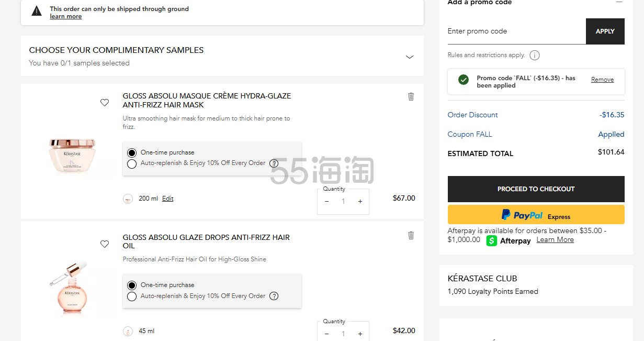Open auto-replenish help icon for Hair Mask
The width and height of the screenshot is (644, 341).
pos(274,163)
